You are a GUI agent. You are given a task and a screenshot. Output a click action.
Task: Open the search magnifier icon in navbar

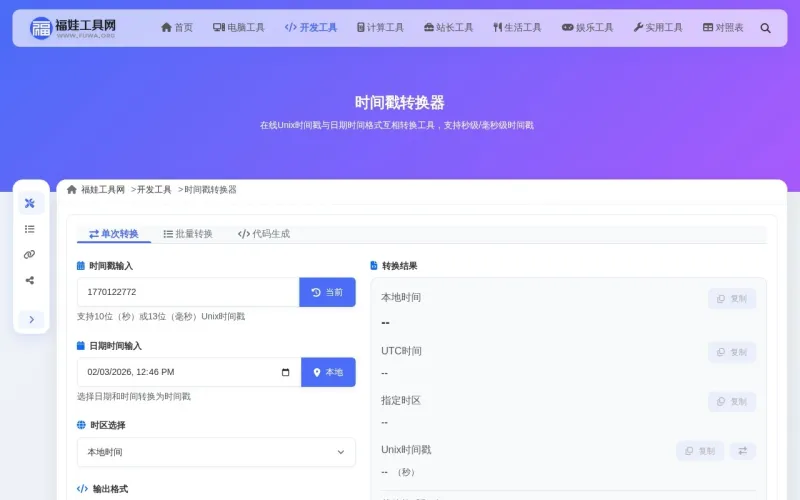point(765,28)
